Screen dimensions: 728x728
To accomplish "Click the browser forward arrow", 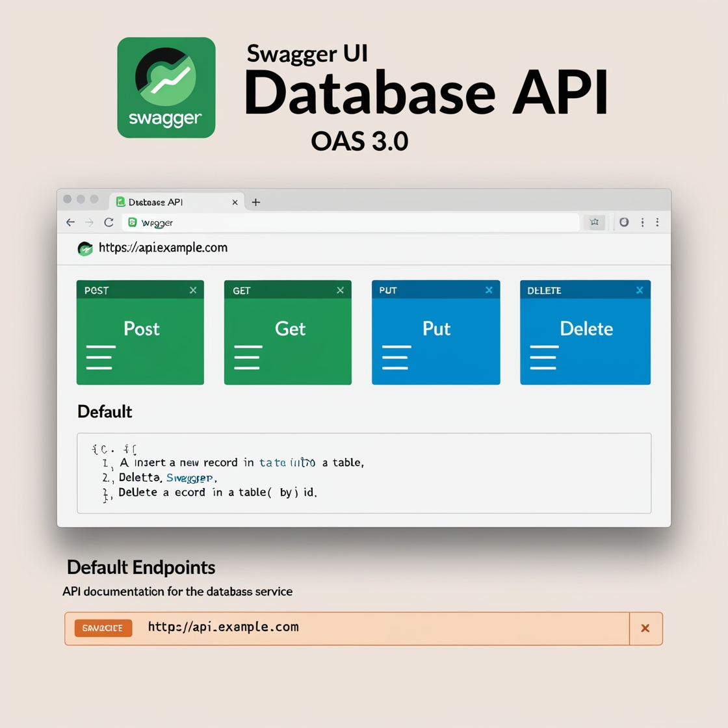I will click(x=90, y=222).
